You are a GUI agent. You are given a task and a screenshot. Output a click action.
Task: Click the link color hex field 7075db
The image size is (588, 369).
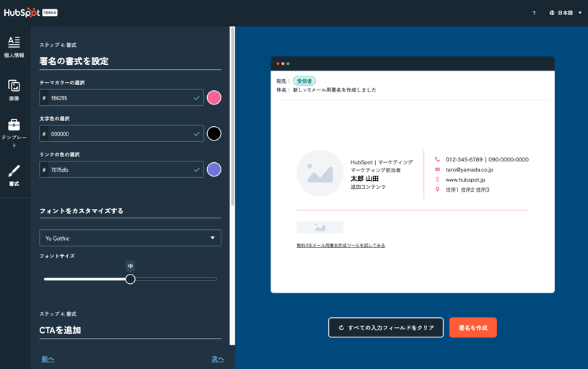(121, 169)
